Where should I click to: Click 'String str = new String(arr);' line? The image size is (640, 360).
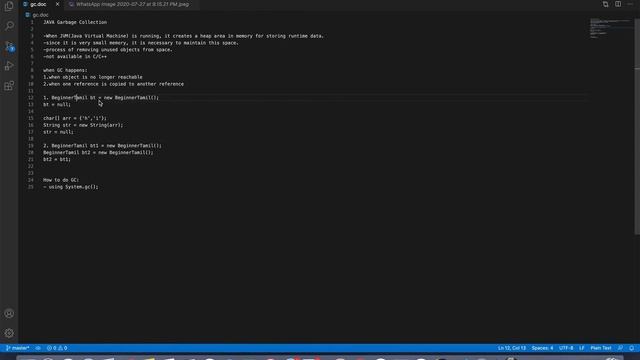coord(83,125)
